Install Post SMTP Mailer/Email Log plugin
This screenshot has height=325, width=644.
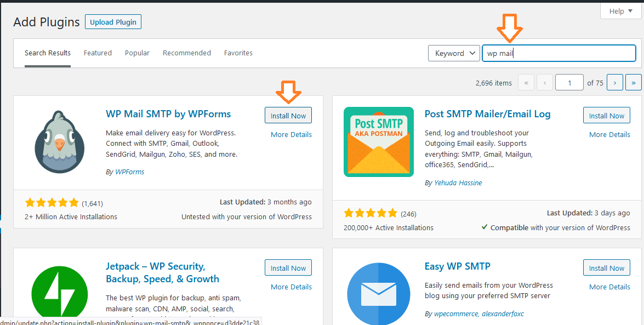(x=607, y=116)
